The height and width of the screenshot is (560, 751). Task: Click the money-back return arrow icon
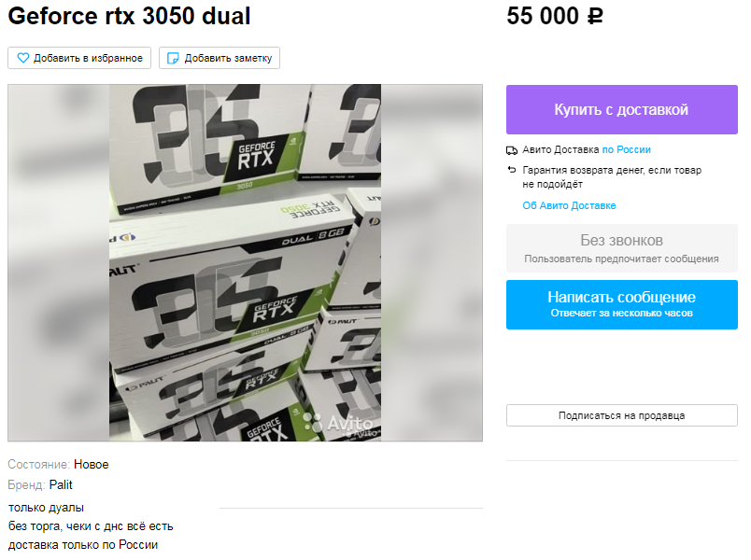coord(512,170)
